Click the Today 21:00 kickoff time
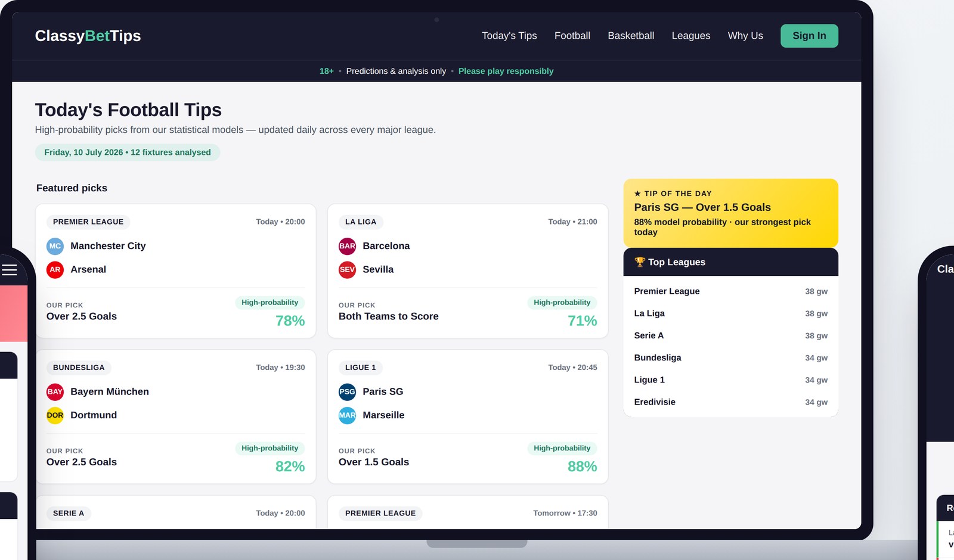Image resolution: width=954 pixels, height=560 pixels. [572, 222]
